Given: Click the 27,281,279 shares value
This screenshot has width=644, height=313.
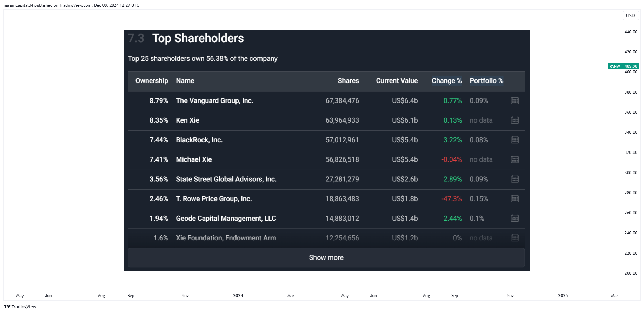Looking at the screenshot, I should pyautogui.click(x=342, y=180).
